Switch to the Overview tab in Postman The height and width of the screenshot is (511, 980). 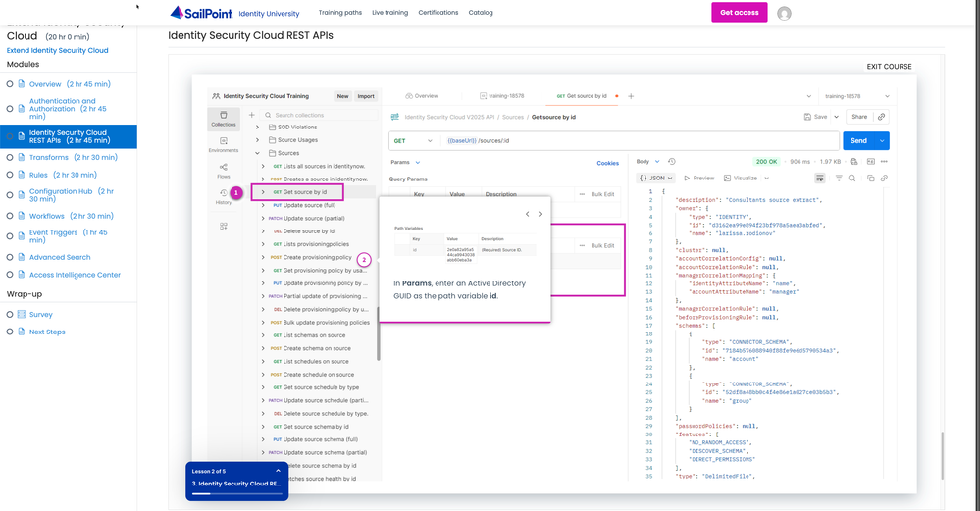tap(422, 96)
